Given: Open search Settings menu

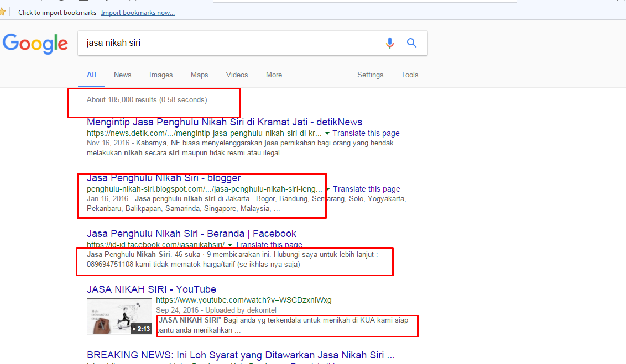Looking at the screenshot, I should pos(370,75).
